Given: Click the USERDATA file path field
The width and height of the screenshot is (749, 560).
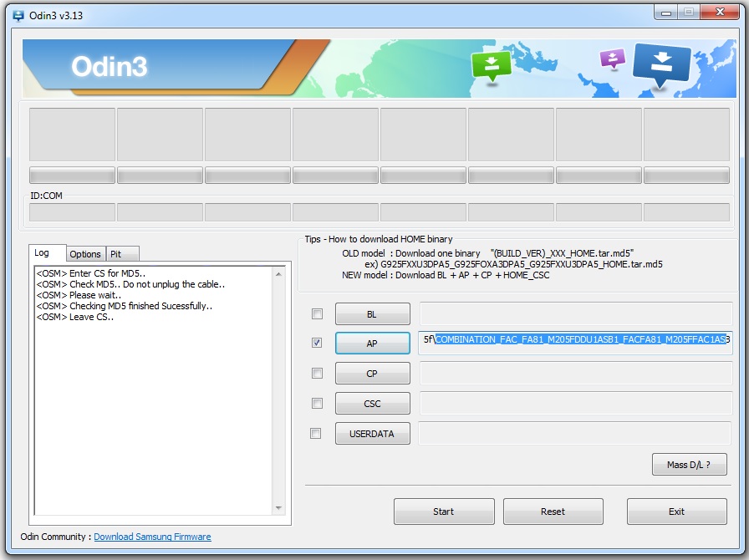Looking at the screenshot, I should (x=574, y=434).
